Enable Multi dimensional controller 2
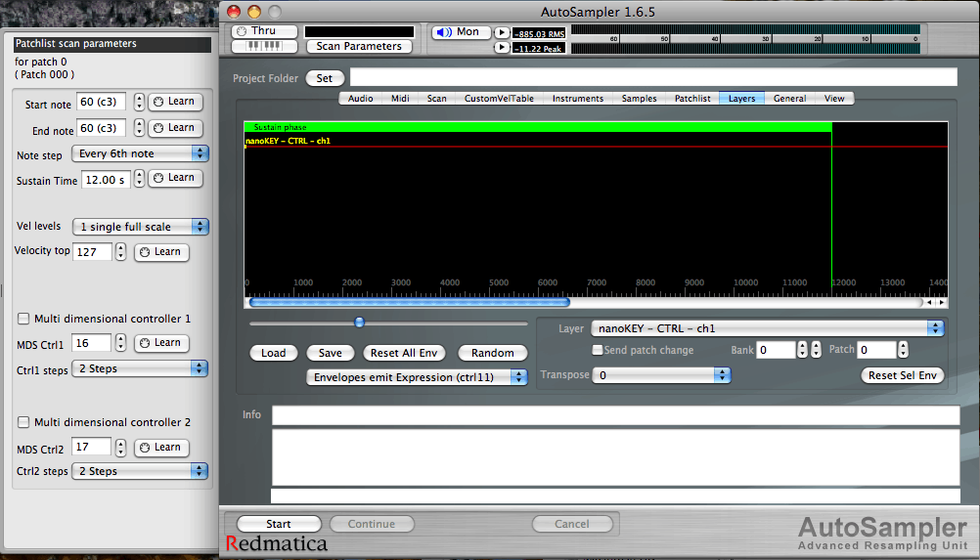Image resolution: width=980 pixels, height=560 pixels. (x=23, y=422)
